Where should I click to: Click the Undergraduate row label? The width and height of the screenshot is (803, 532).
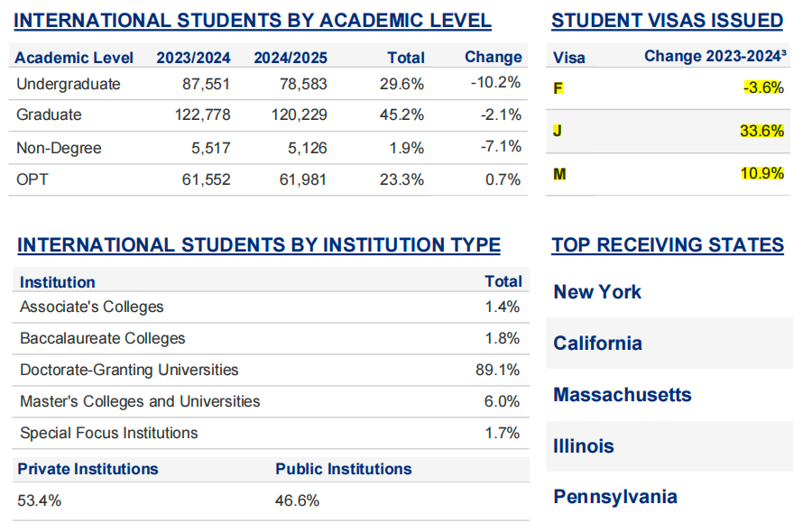coord(68,83)
